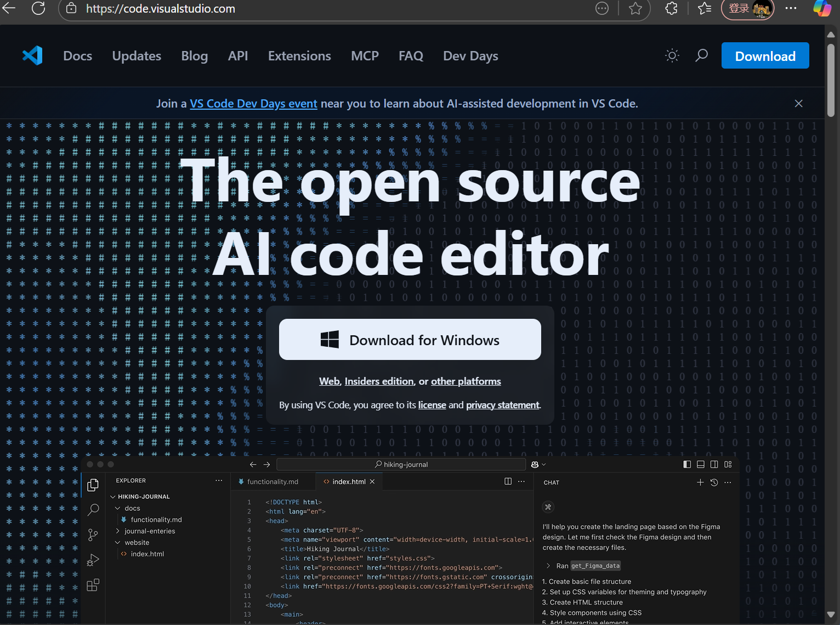The height and width of the screenshot is (625, 840).
Task: Open browser Extensions puzzle icon
Action: click(x=672, y=8)
